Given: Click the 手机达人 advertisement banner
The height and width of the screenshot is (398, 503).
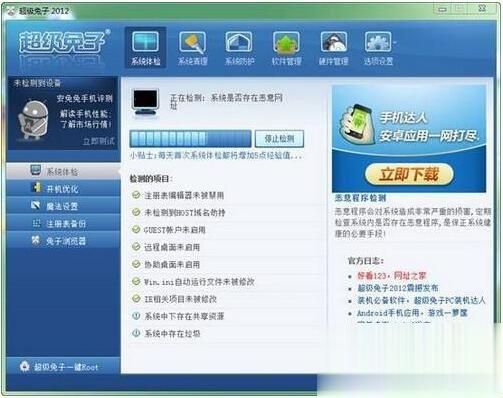Looking at the screenshot, I should pyautogui.click(x=409, y=138).
